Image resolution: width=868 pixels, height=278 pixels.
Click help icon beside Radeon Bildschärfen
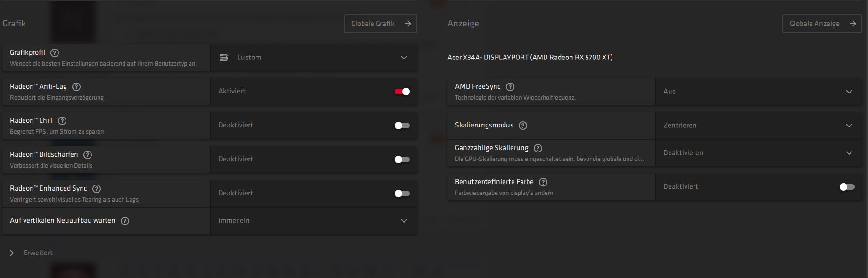(x=88, y=155)
